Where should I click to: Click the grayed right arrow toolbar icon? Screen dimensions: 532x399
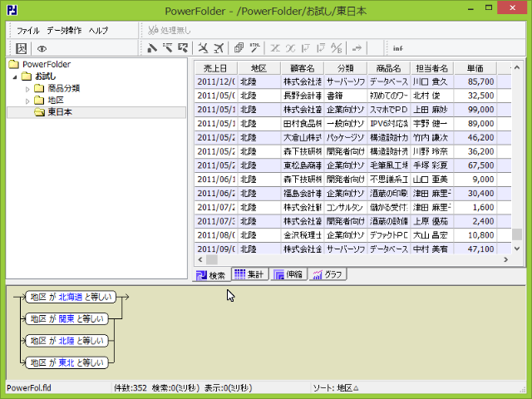coord(357,48)
